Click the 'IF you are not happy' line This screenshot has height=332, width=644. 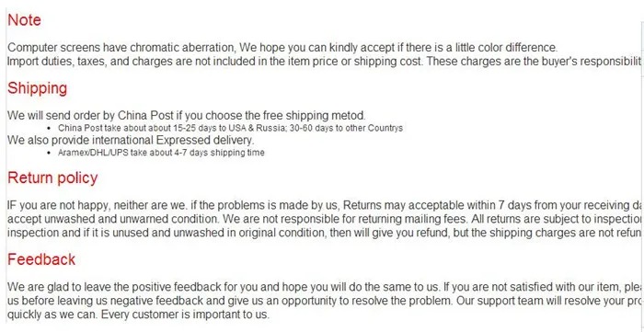(x=325, y=205)
